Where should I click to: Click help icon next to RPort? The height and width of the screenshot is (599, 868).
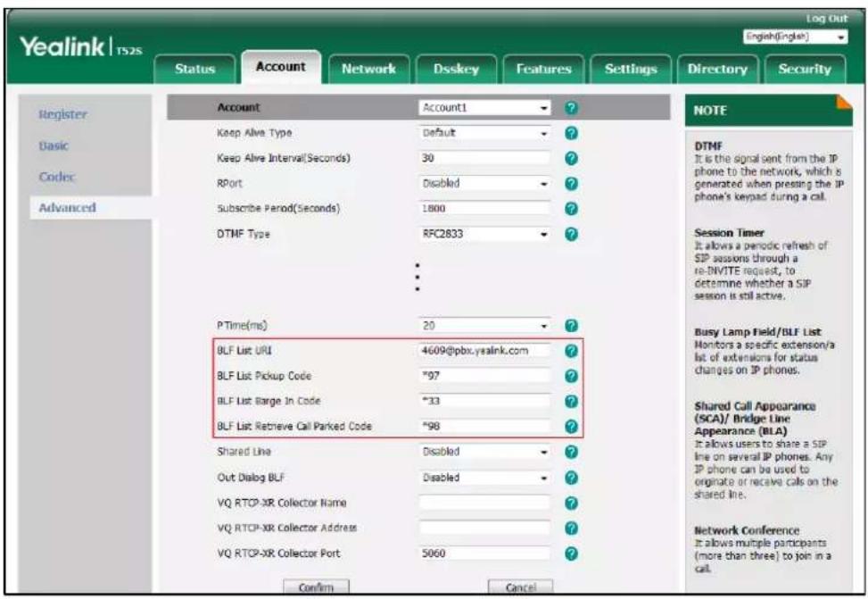571,183
